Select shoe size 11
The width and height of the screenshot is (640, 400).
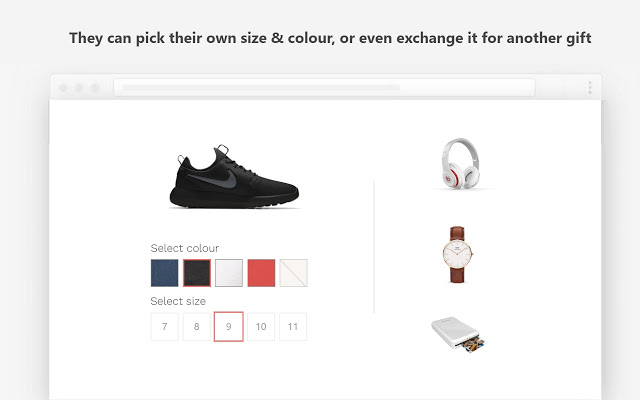tap(293, 327)
